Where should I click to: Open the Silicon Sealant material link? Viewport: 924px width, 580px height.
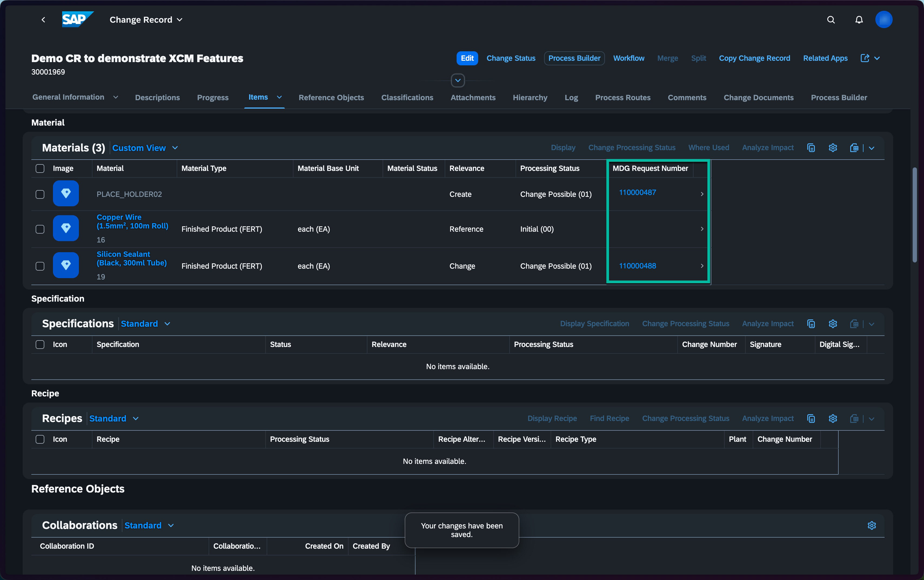point(132,259)
